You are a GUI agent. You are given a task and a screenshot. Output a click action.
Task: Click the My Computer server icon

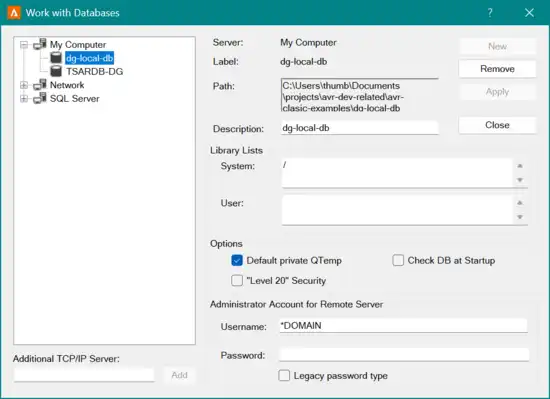click(x=40, y=44)
